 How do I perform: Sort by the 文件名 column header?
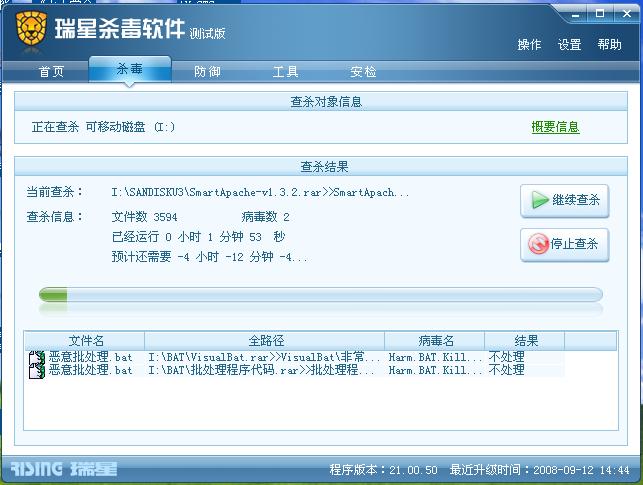tap(84, 340)
